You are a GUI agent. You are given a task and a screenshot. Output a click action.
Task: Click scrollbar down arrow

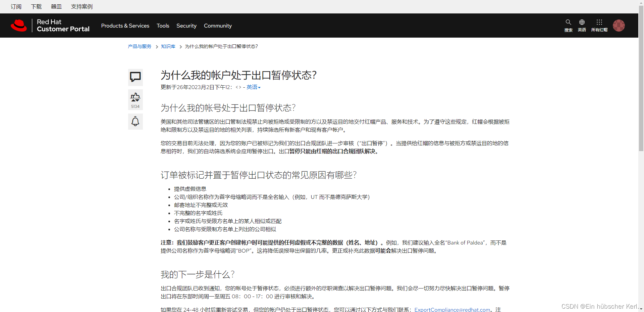(x=641, y=309)
